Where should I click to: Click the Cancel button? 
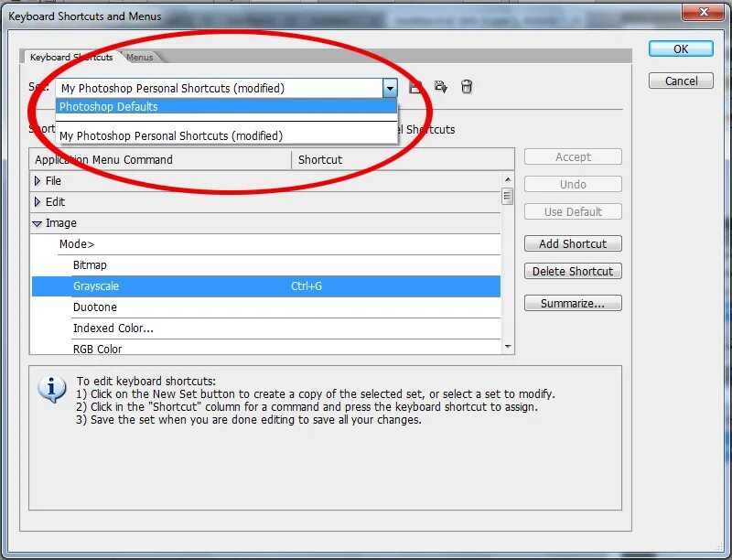(681, 81)
